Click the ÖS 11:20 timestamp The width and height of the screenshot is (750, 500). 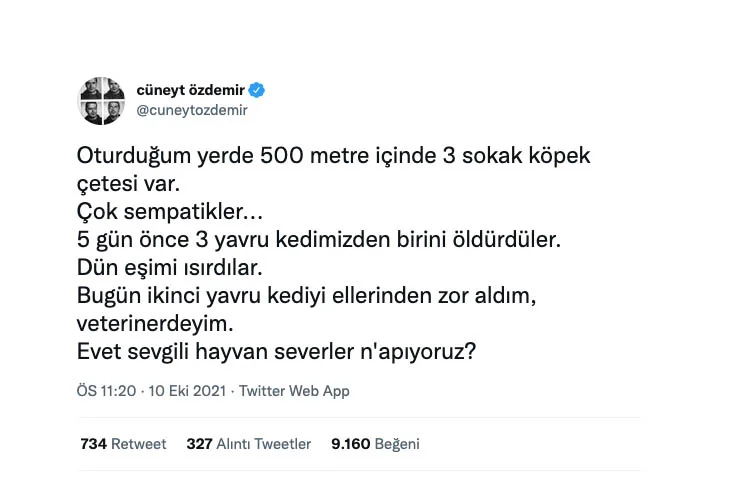pos(105,391)
